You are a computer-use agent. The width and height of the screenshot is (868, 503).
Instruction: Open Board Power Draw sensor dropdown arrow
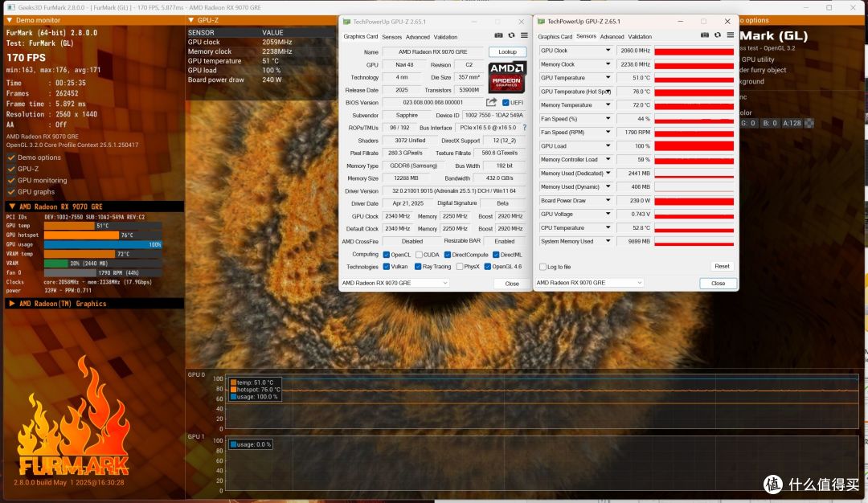point(608,200)
